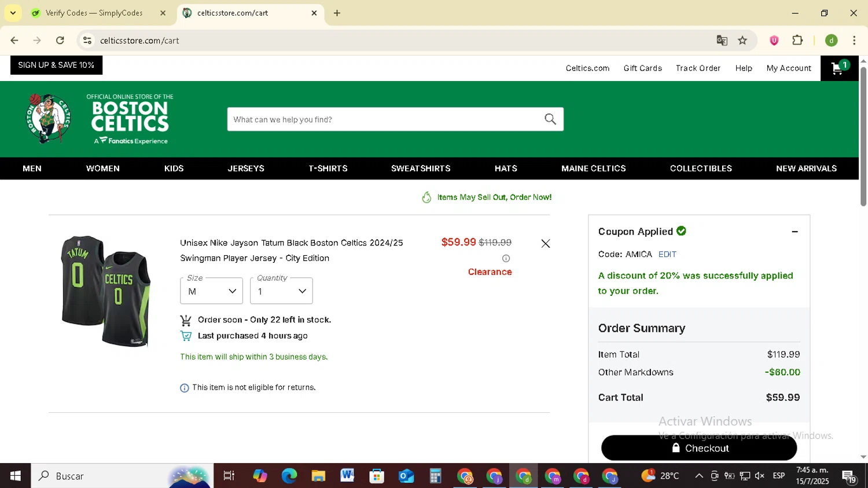Open the NEW ARRIVALS menu
The height and width of the screenshot is (488, 868).
coord(806,168)
